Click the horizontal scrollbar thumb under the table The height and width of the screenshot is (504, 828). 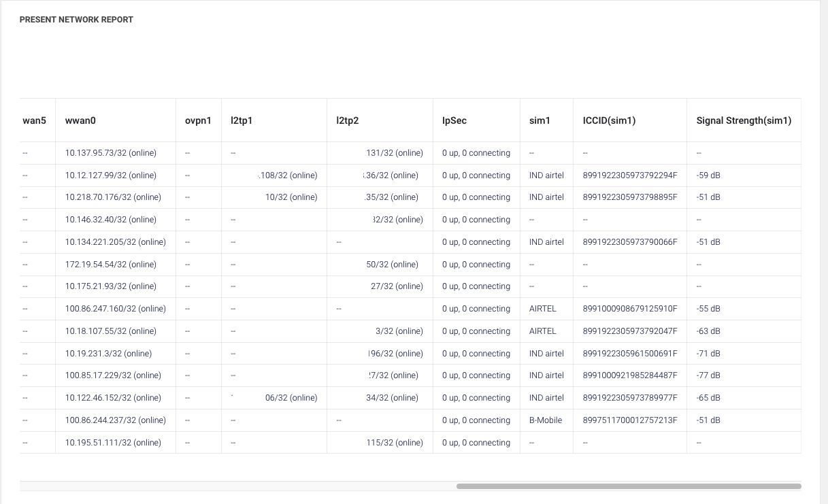[x=628, y=486]
